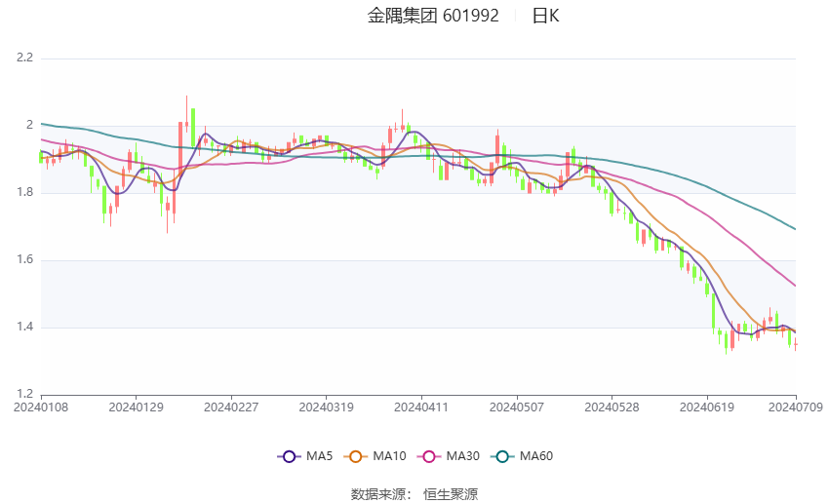Click the 20240108 date axis label
Screen dimensions: 829x504
pyautogui.click(x=41, y=407)
